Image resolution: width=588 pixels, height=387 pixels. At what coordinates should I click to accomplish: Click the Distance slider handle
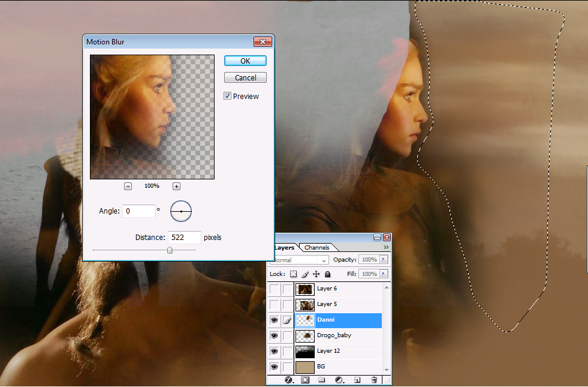pos(170,250)
